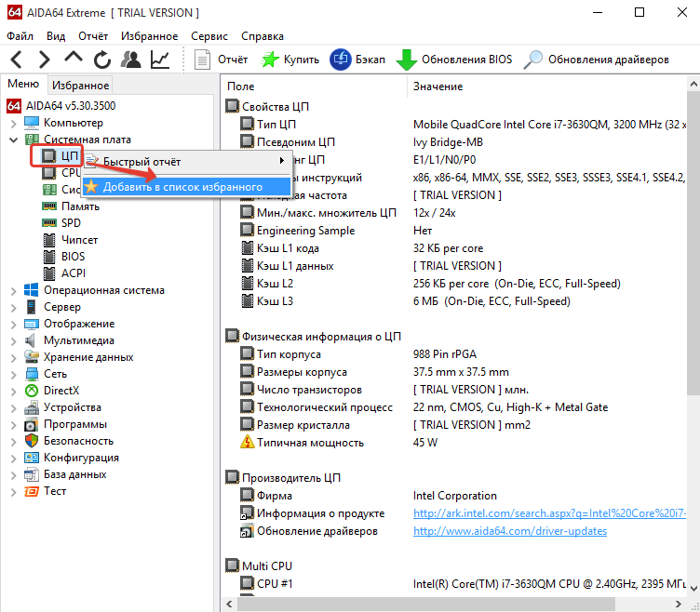Select the Технологический процесс row
700x612 pixels.
pos(454,407)
